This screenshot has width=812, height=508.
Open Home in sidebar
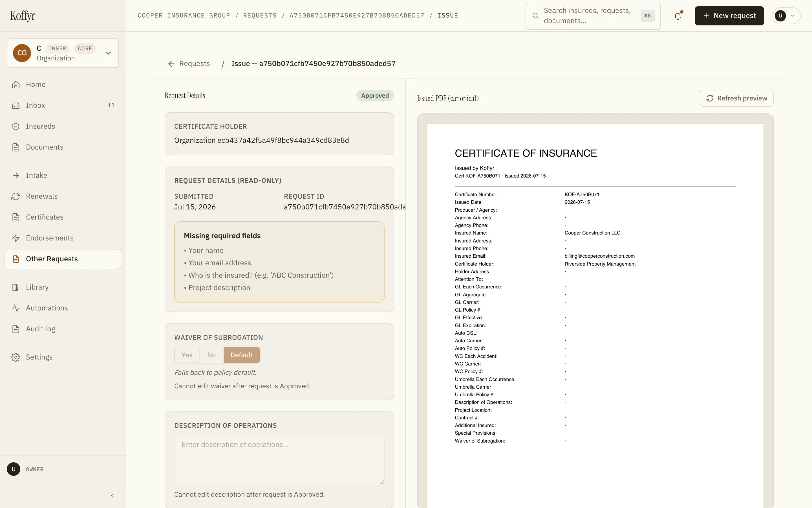click(x=63, y=85)
